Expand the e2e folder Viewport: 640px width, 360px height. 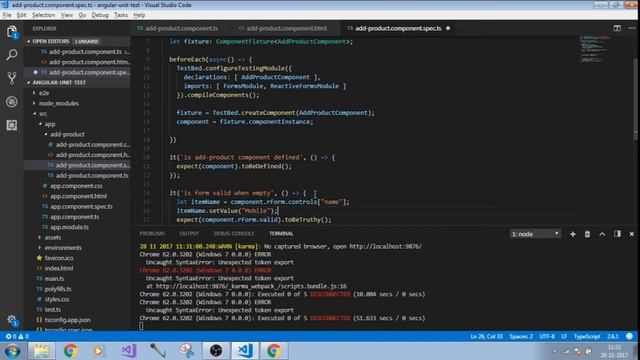coord(44,93)
